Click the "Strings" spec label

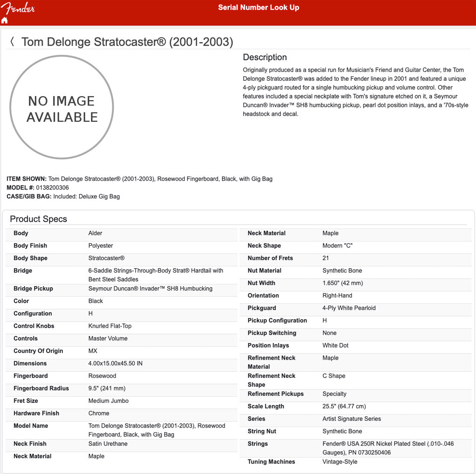pyautogui.click(x=258, y=443)
